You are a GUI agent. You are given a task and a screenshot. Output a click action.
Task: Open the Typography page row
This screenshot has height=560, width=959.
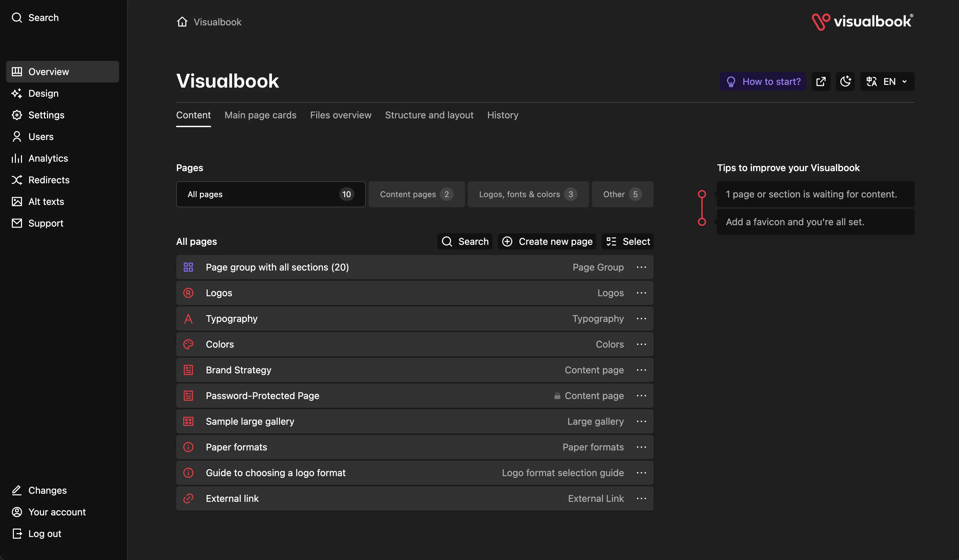(x=415, y=319)
